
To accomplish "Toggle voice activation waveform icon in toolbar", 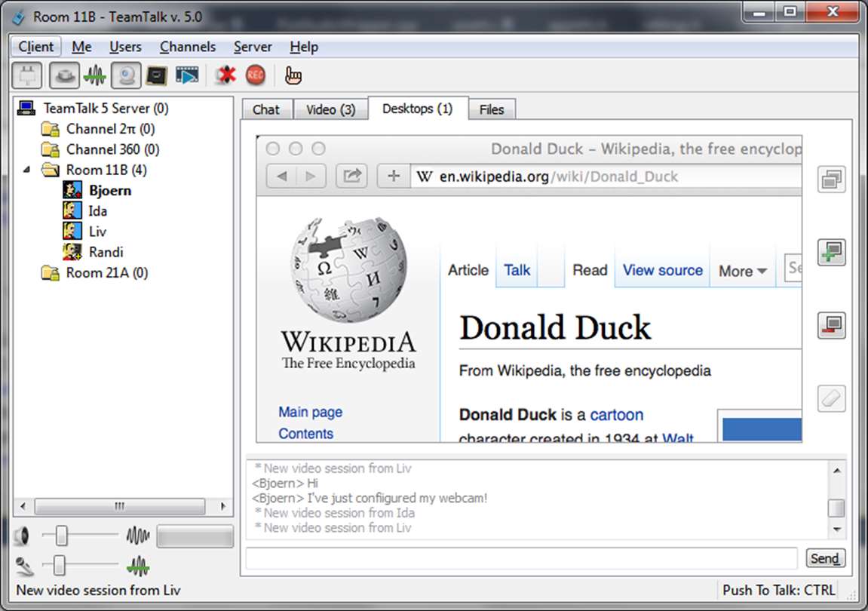I will 95,75.
